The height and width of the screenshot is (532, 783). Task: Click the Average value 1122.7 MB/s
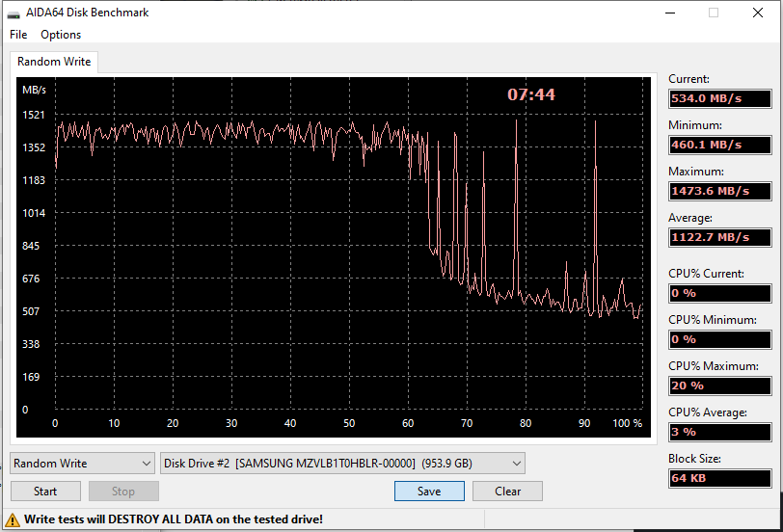pyautogui.click(x=720, y=237)
